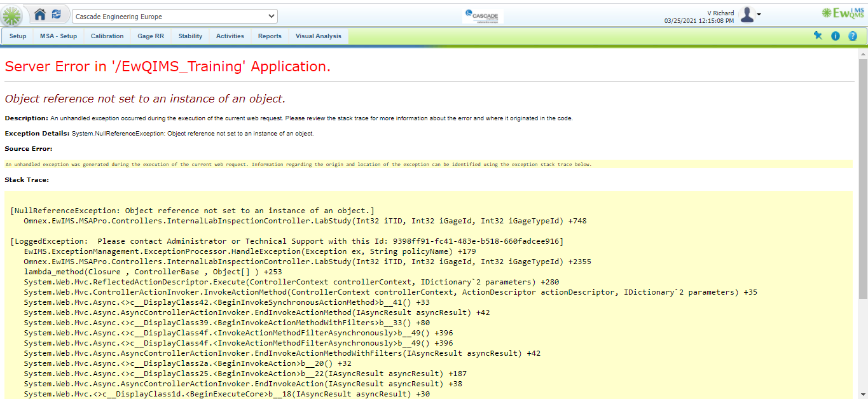
Task: Click the Exception Details label
Action: (x=37, y=134)
